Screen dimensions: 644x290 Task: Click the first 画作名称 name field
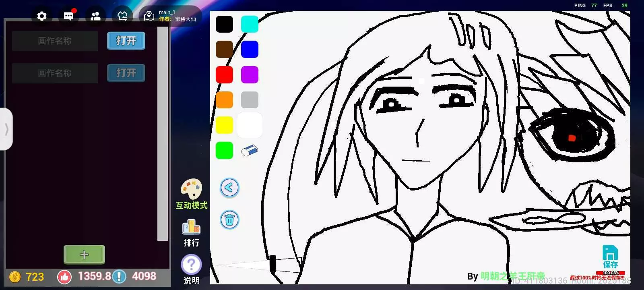55,41
